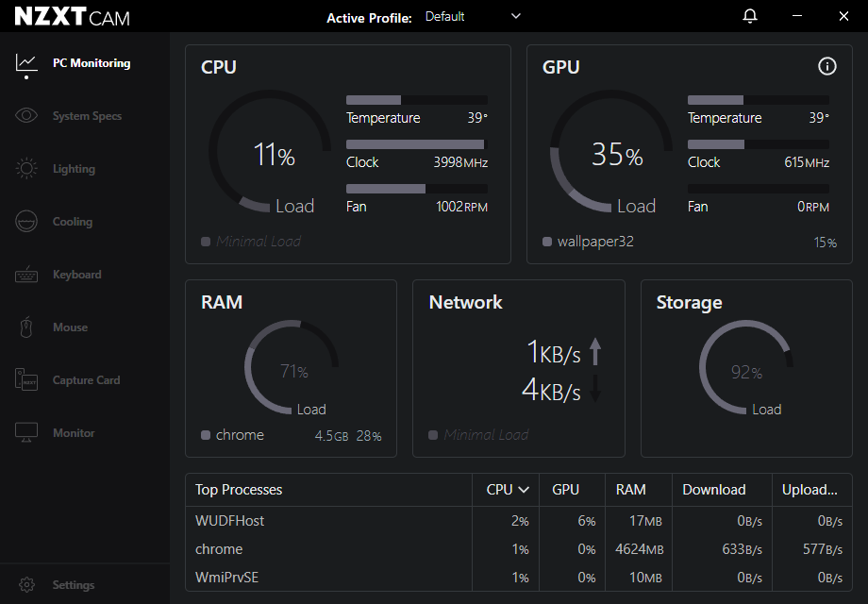Click the Download column header
This screenshot has height=604, width=868.
[713, 490]
